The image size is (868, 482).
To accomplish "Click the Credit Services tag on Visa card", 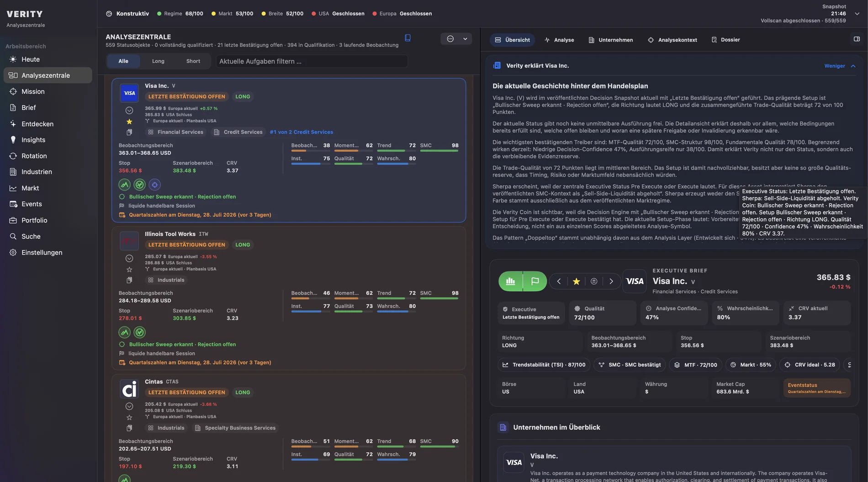I will tap(238, 132).
